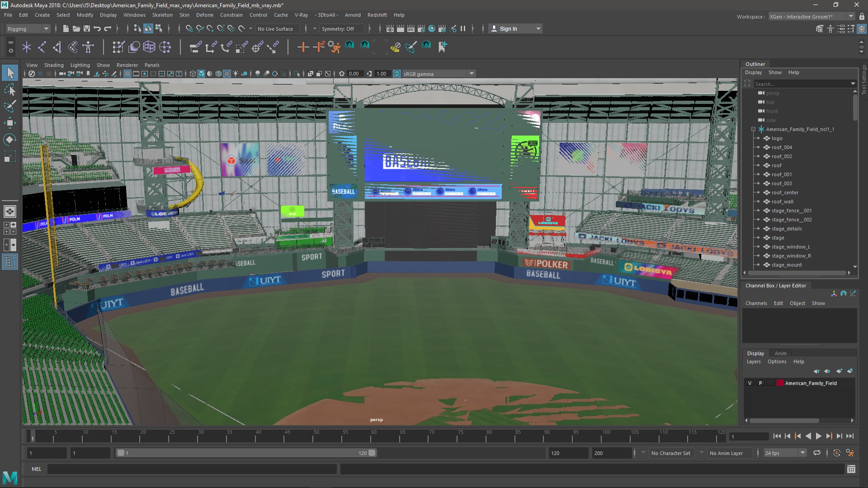Activate the Paint Selection tool
The width and height of the screenshot is (868, 488).
pos(10,106)
